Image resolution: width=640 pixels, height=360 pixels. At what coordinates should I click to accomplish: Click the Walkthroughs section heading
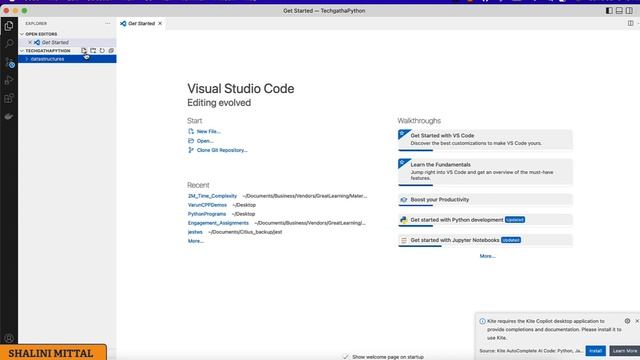[x=419, y=121]
